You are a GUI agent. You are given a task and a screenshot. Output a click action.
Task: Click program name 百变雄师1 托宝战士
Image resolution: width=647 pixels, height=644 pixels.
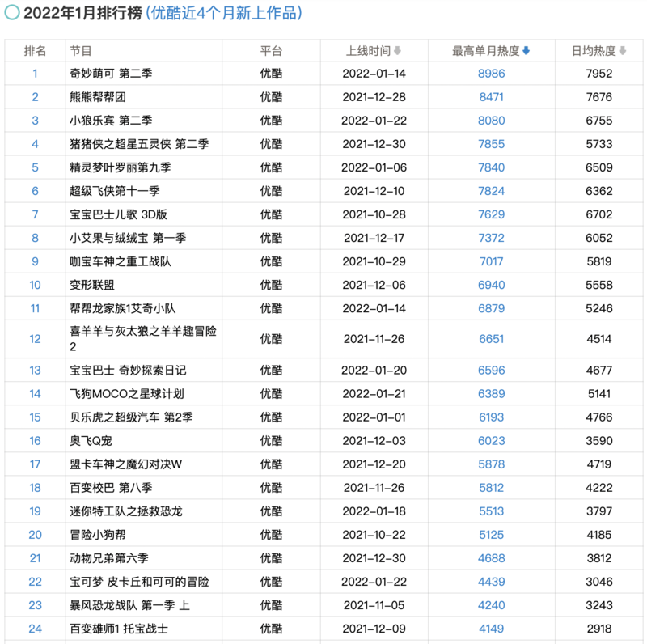[119, 629]
